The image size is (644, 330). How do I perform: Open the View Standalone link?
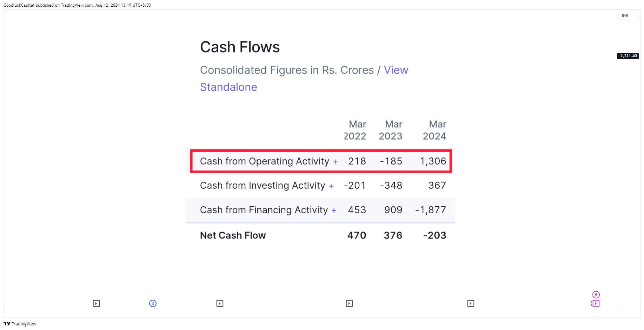(x=304, y=78)
